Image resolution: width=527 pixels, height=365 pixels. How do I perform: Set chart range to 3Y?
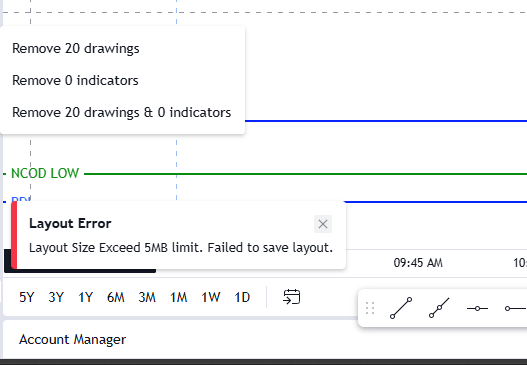[56, 297]
